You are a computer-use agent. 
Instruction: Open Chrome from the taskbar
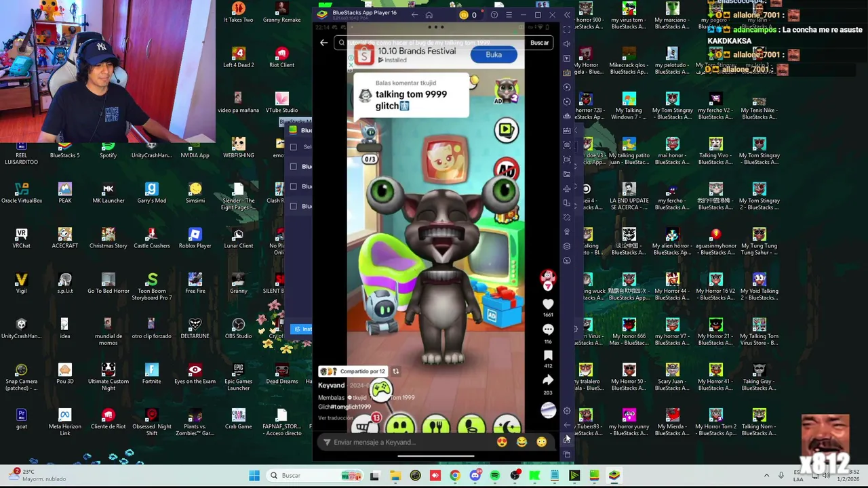(455, 476)
